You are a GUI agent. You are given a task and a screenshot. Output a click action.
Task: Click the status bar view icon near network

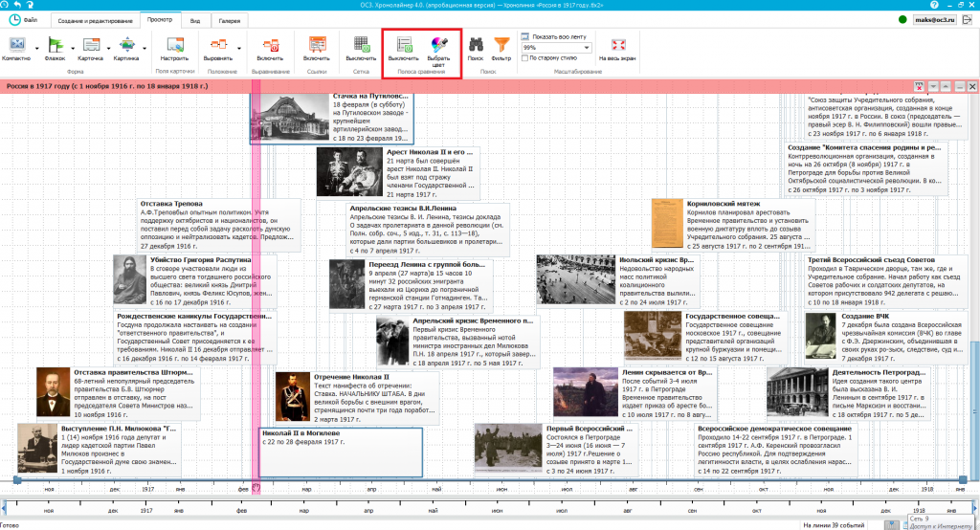(x=893, y=525)
